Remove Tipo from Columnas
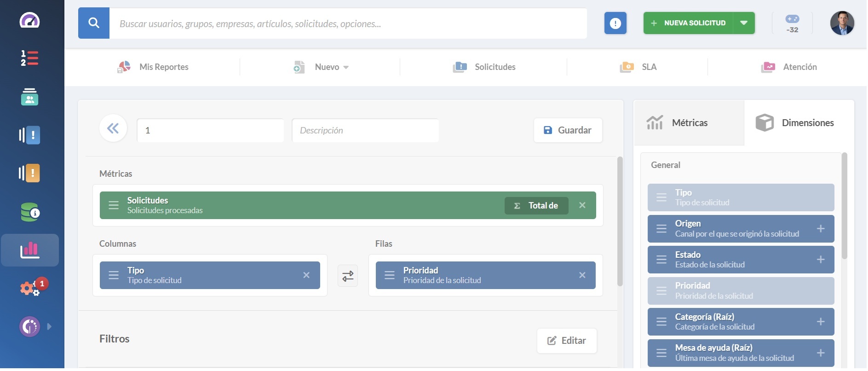 [x=306, y=275]
